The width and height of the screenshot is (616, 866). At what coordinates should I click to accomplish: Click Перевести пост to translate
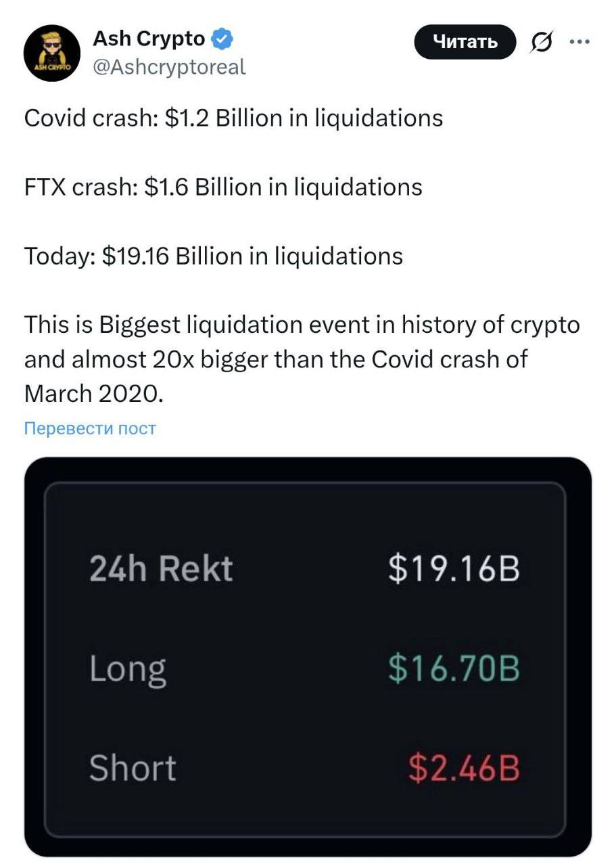click(90, 428)
